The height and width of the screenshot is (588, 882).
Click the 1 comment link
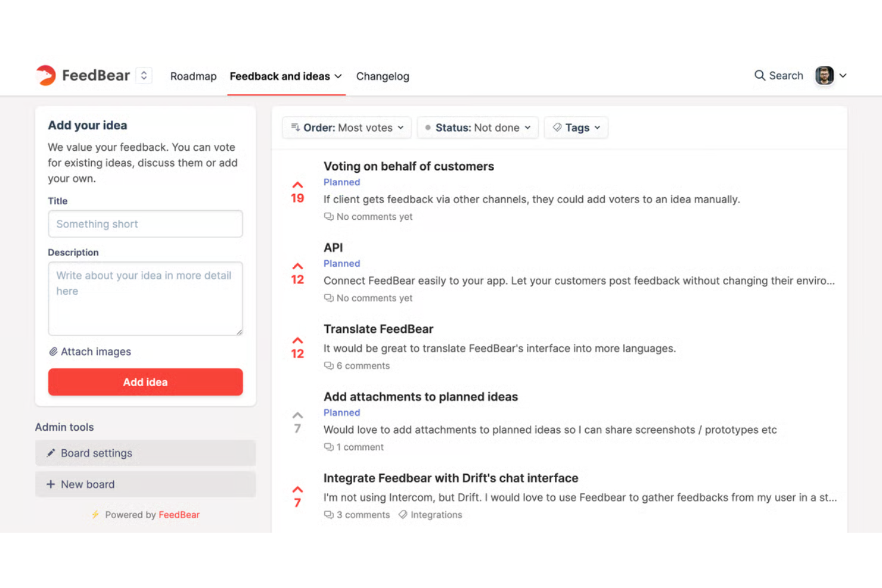click(x=354, y=447)
